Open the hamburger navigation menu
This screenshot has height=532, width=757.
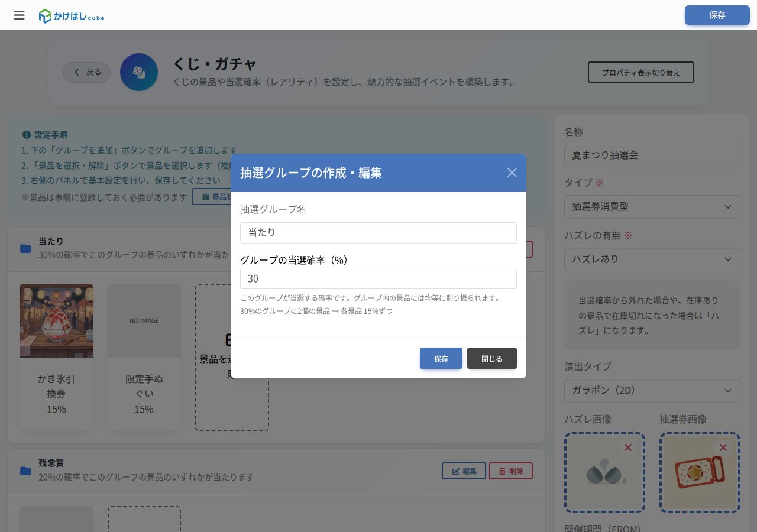[20, 15]
